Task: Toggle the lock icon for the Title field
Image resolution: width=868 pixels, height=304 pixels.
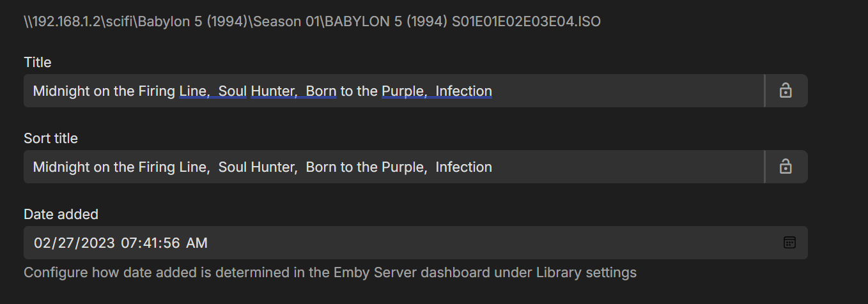Action: click(x=786, y=91)
